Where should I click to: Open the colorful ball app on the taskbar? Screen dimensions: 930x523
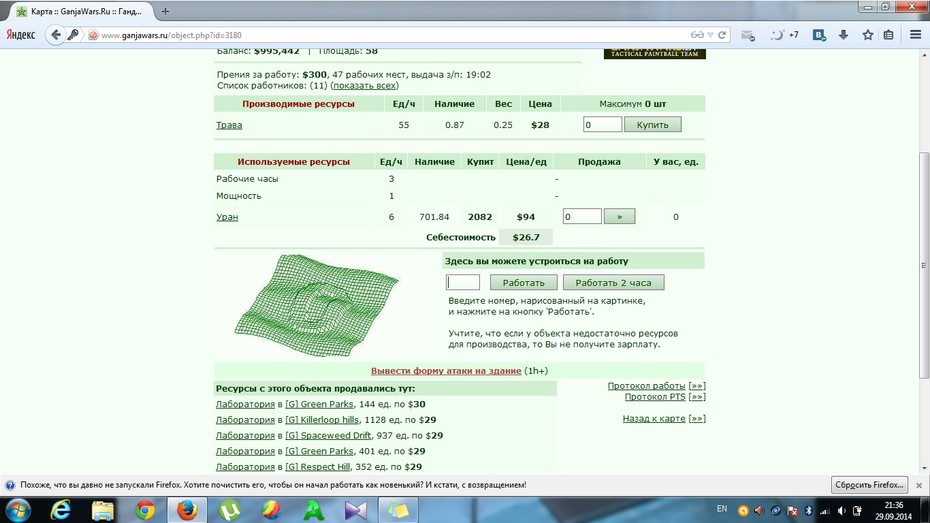tap(271, 510)
